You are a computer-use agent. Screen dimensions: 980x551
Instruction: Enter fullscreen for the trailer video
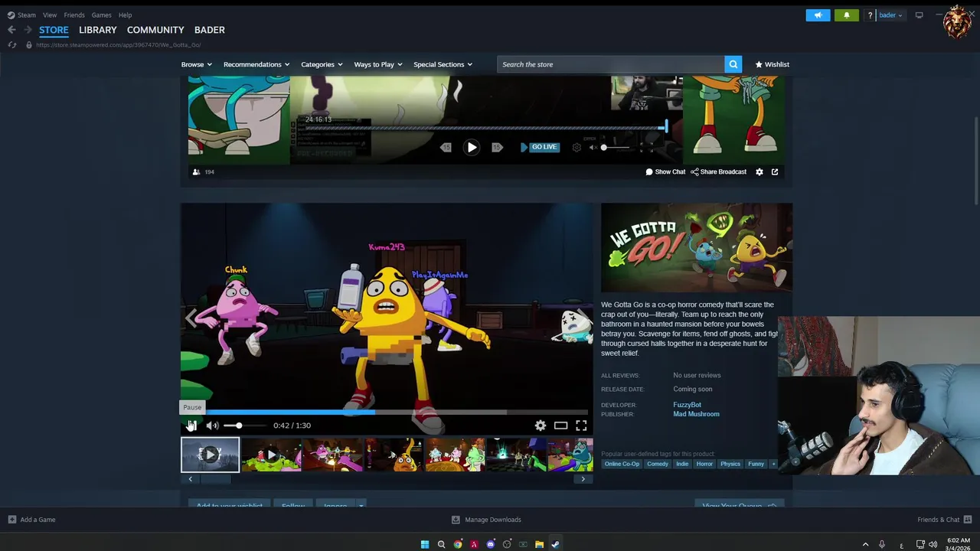(581, 425)
